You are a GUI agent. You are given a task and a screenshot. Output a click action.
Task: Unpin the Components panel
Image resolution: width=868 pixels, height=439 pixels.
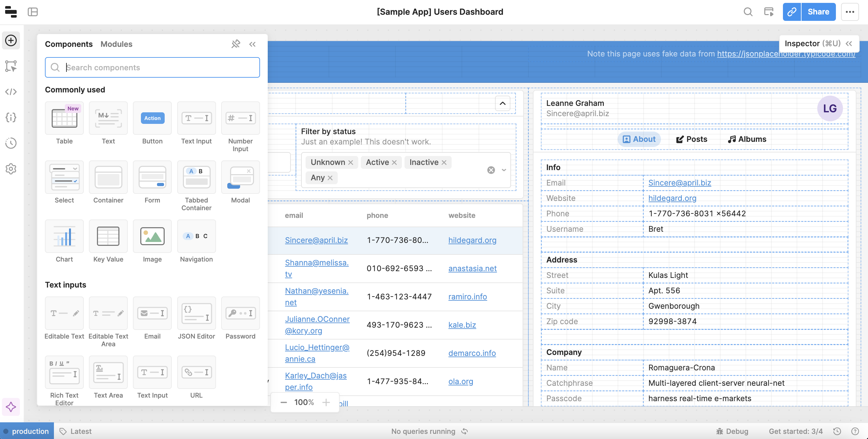(x=236, y=44)
